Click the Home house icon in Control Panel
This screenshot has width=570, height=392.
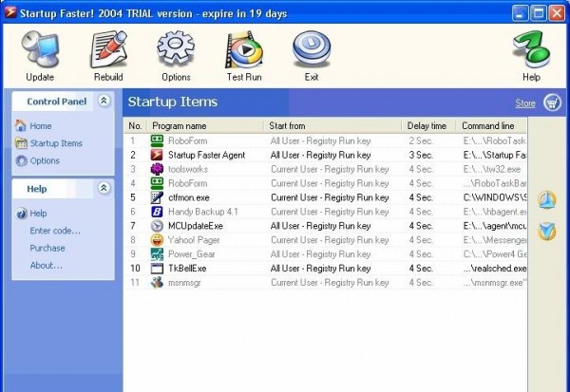click(x=21, y=125)
